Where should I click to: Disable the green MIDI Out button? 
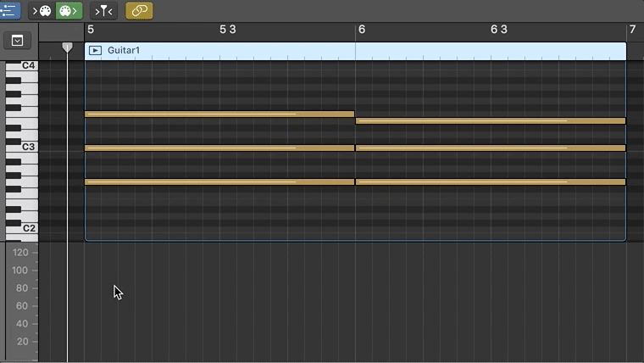click(68, 11)
